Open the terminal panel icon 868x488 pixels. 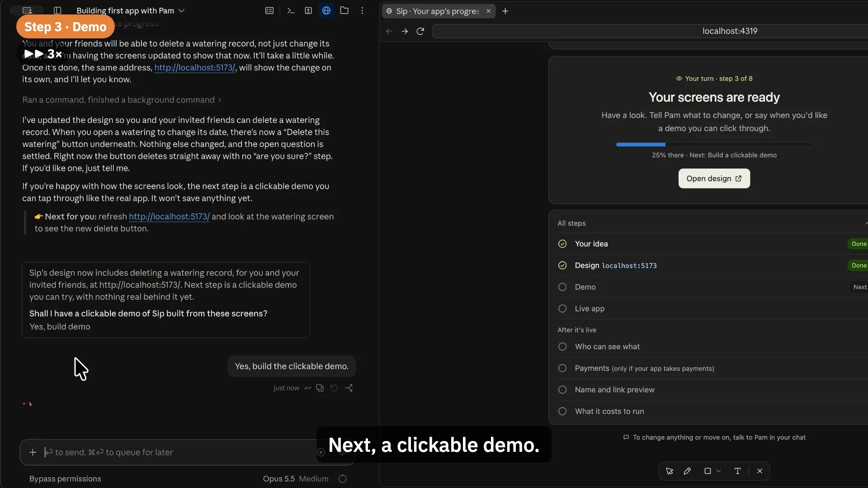point(291,10)
